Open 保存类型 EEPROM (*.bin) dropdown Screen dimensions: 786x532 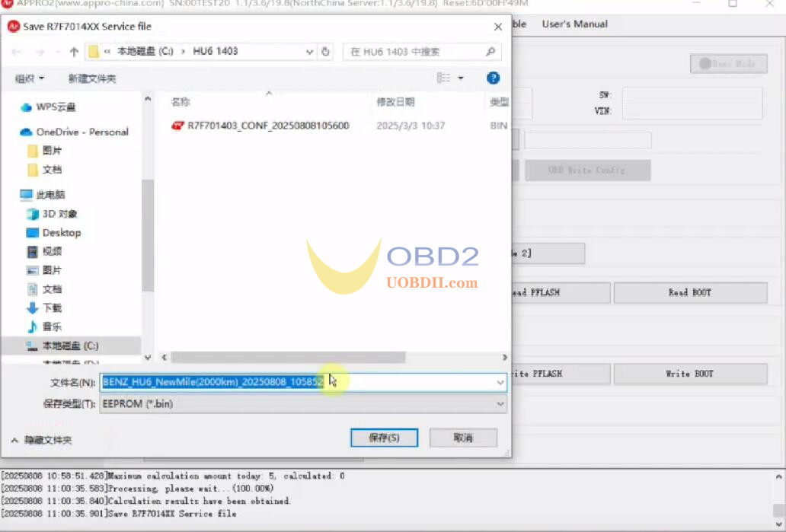pyautogui.click(x=303, y=404)
